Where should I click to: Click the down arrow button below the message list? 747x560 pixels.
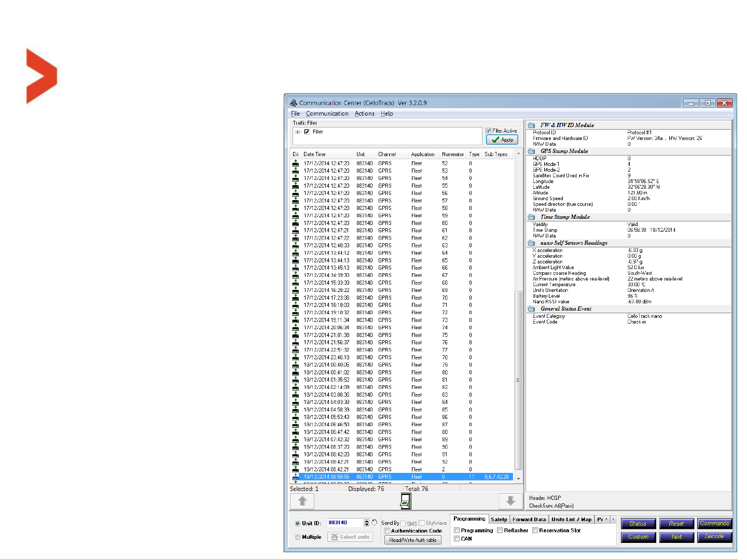tap(510, 501)
